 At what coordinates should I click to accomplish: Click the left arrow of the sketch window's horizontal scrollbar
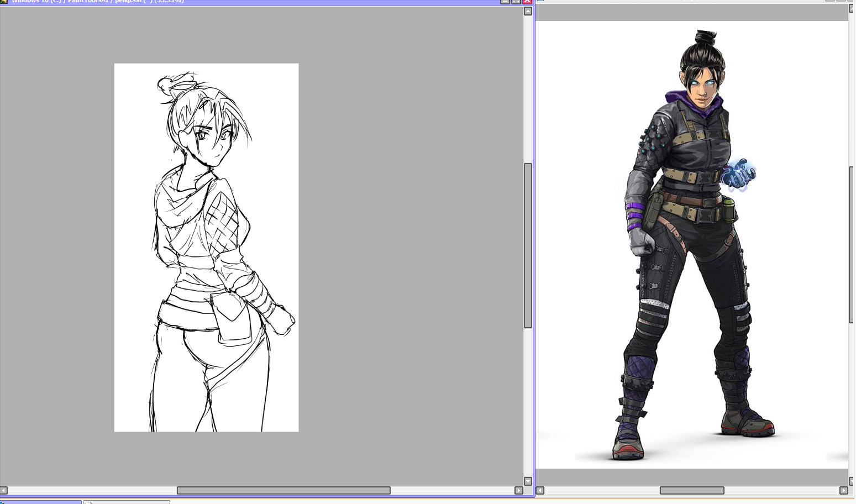(x=4, y=490)
